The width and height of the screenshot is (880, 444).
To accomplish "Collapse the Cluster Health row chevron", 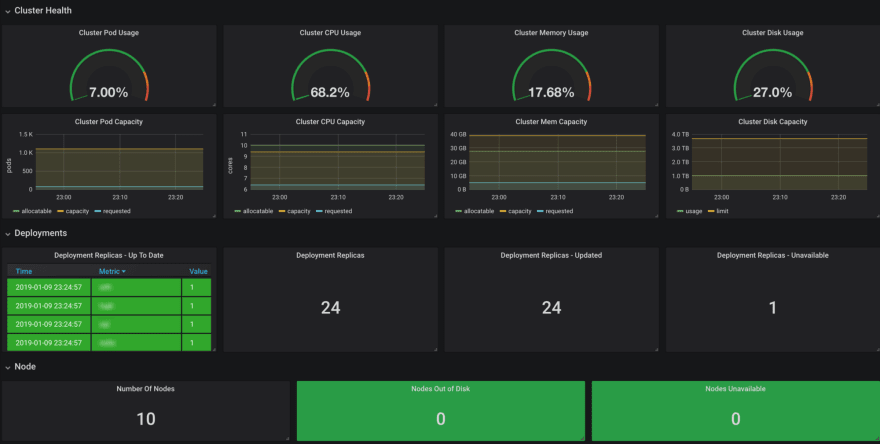I will [x=8, y=11].
